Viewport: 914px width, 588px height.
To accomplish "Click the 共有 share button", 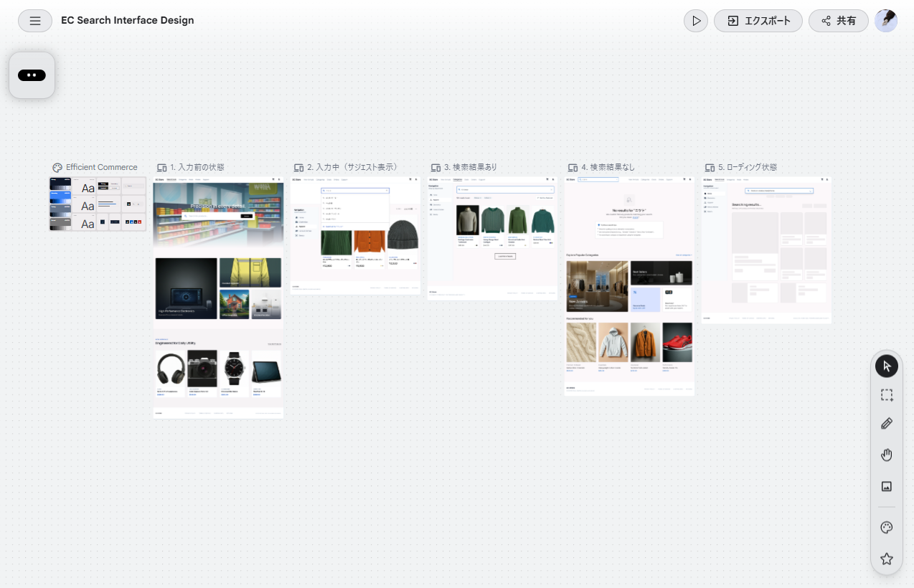I will click(x=839, y=21).
